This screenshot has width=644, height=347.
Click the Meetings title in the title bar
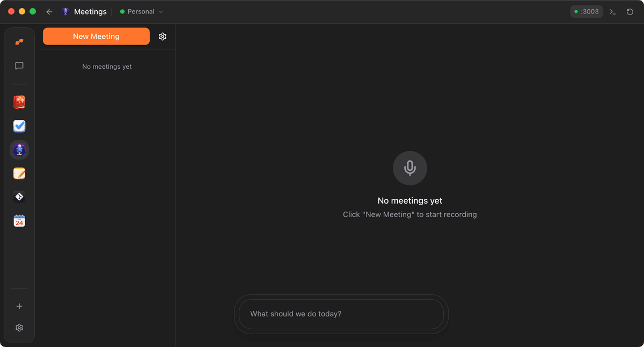coord(90,11)
